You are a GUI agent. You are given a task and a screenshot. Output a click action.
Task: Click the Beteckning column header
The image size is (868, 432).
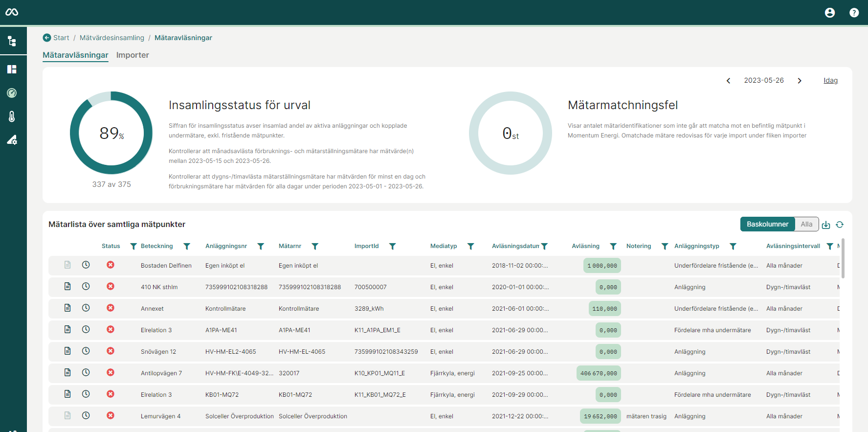click(x=156, y=246)
